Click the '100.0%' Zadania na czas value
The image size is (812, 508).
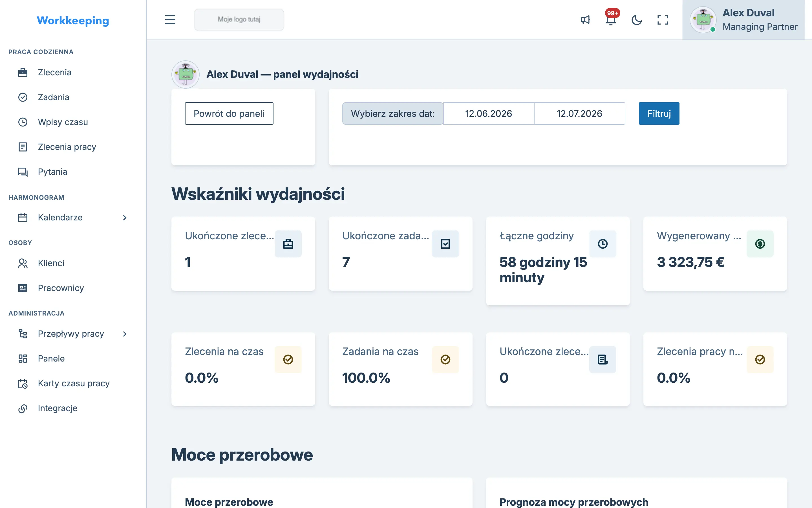pos(366,378)
